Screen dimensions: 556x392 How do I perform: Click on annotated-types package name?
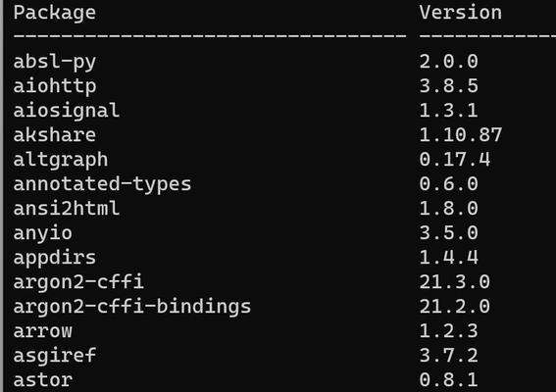pyautogui.click(x=102, y=184)
